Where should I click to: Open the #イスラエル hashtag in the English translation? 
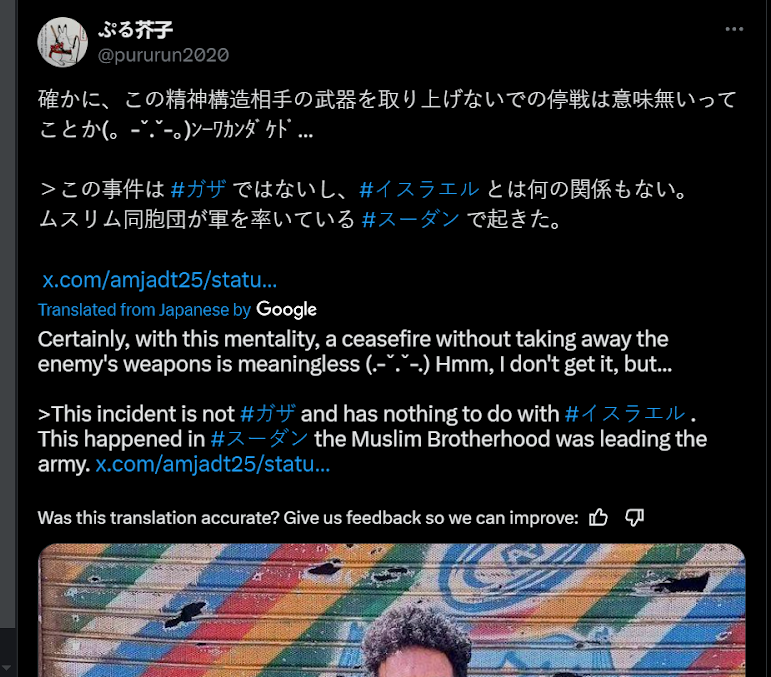pos(625,414)
